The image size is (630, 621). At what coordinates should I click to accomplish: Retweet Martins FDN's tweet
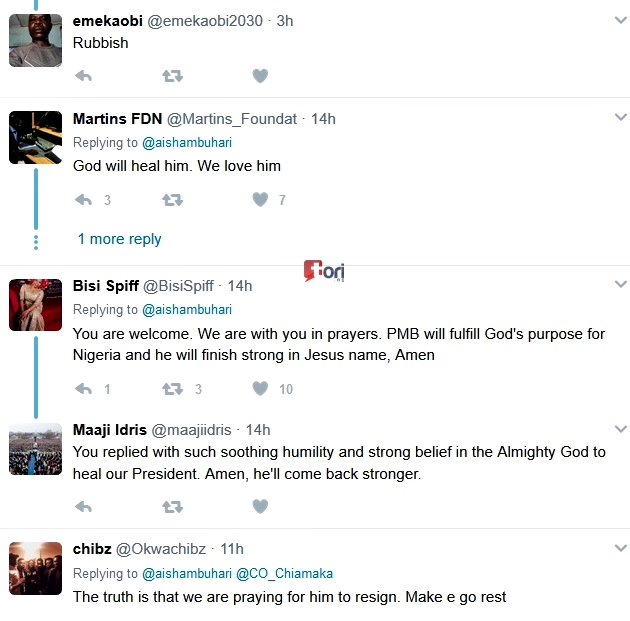[x=172, y=200]
